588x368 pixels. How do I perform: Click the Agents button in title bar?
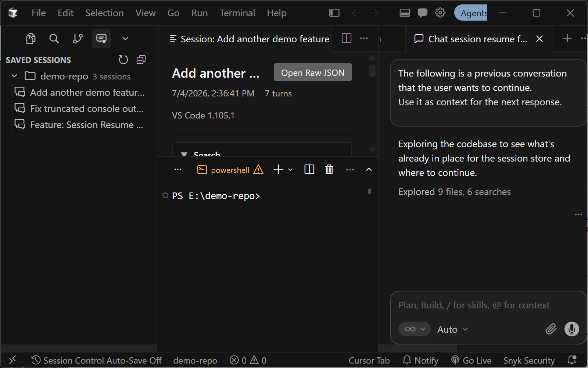pos(471,13)
